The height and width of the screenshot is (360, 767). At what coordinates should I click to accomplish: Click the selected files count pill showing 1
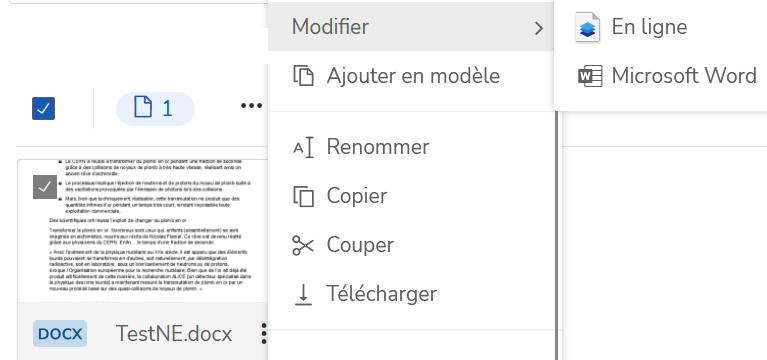click(155, 109)
